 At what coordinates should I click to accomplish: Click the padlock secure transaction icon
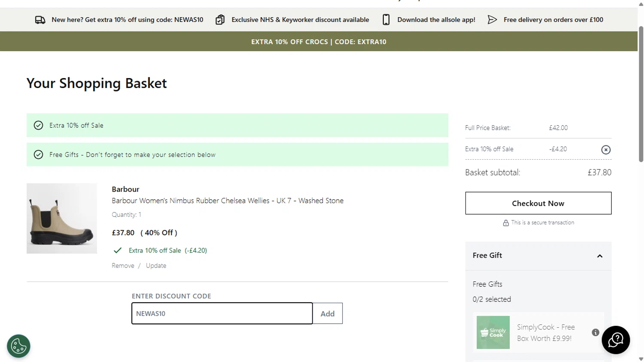click(506, 223)
